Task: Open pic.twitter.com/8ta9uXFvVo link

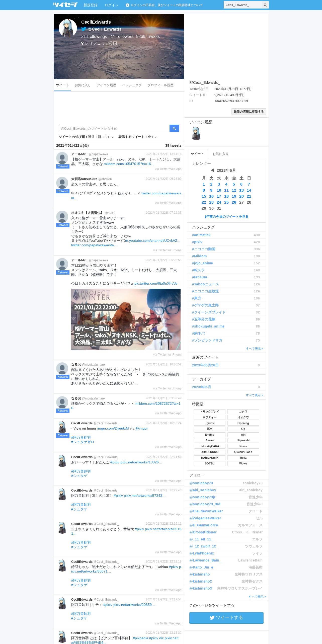Action: tap(156, 283)
